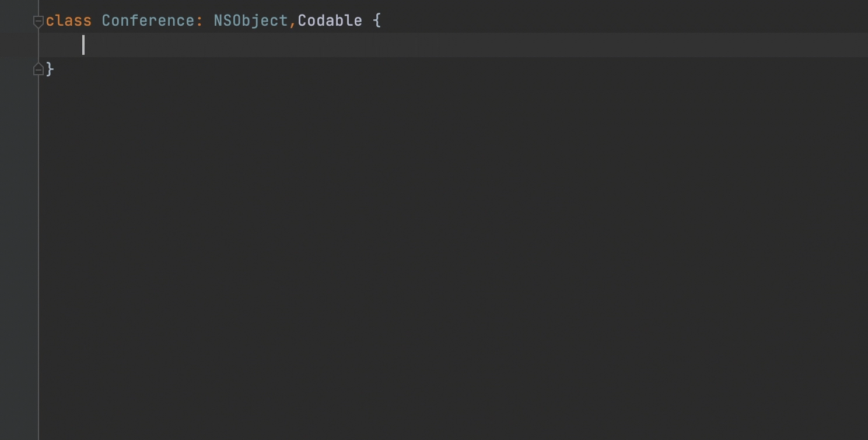Click the Codable protocol identifier
The image size is (868, 440).
coord(330,20)
